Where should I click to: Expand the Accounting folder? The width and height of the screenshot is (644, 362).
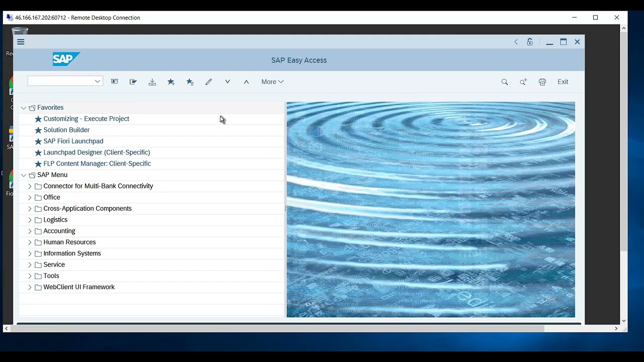coord(30,231)
